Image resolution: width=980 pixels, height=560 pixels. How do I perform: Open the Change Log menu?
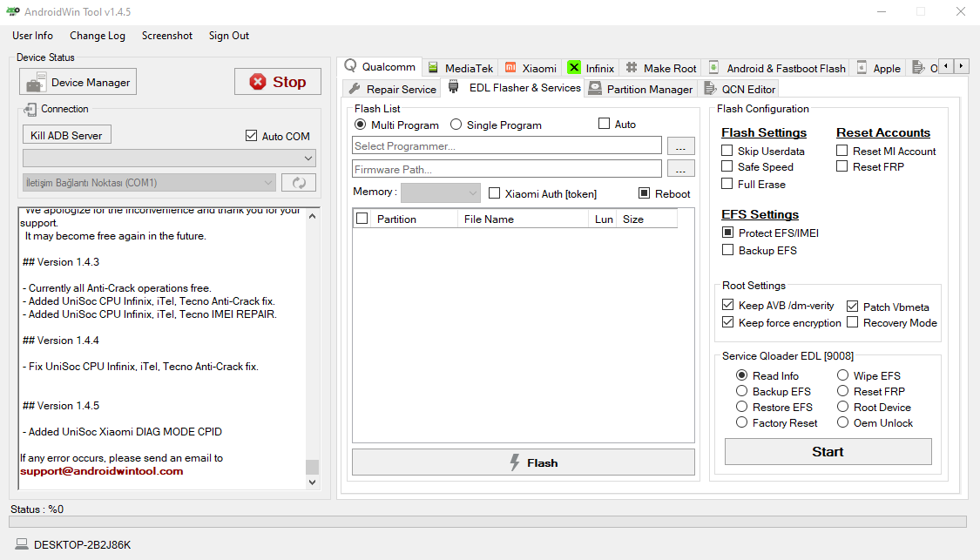pyautogui.click(x=98, y=36)
